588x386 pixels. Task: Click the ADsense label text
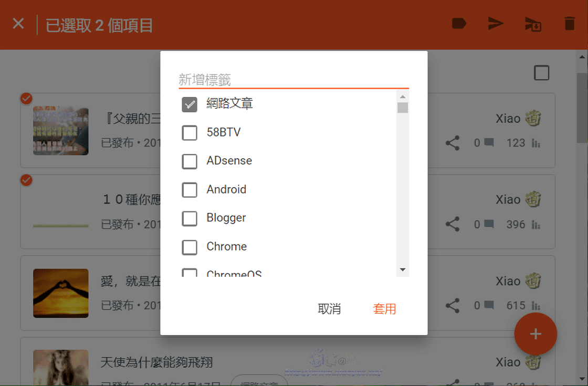[x=229, y=161]
